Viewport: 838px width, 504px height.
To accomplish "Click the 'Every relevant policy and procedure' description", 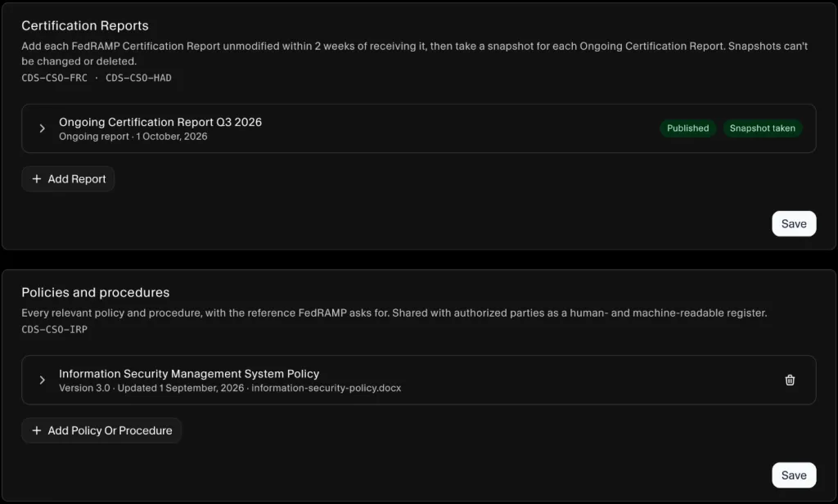I will click(394, 313).
